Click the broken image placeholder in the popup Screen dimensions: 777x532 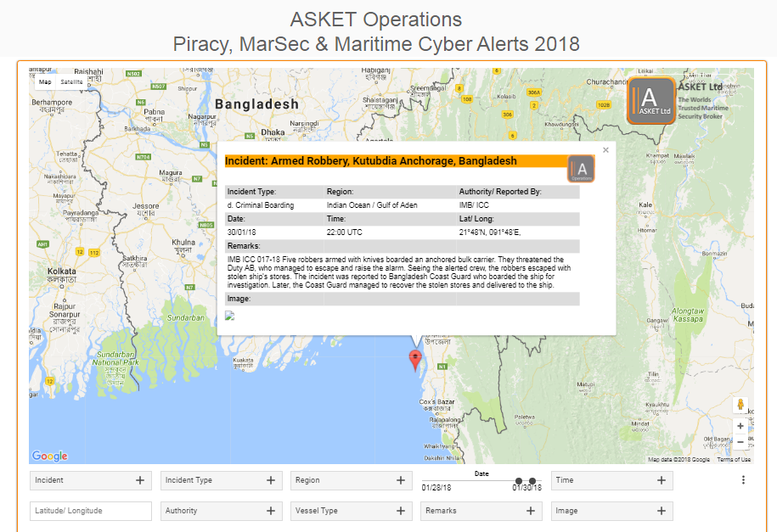[x=229, y=316]
